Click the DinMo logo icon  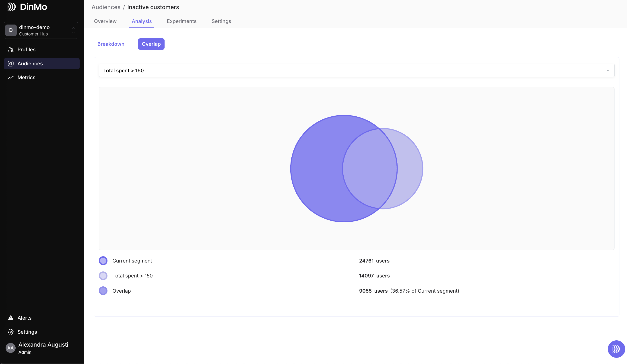point(11,7)
